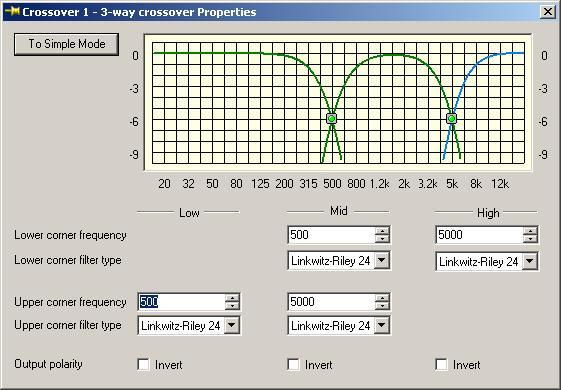Click the High lower corner frequency field
Viewport: 561px width, 390px height.
pyautogui.click(x=479, y=235)
